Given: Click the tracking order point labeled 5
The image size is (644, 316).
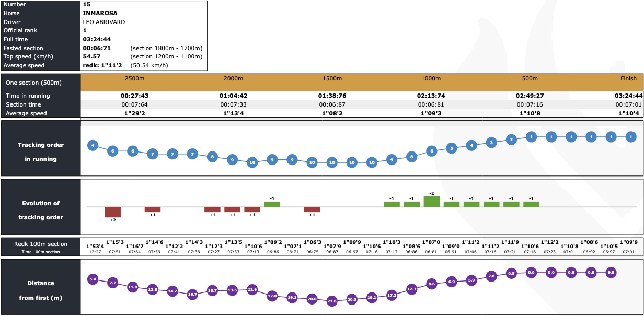Looking at the screenshot, I should pos(451,148).
